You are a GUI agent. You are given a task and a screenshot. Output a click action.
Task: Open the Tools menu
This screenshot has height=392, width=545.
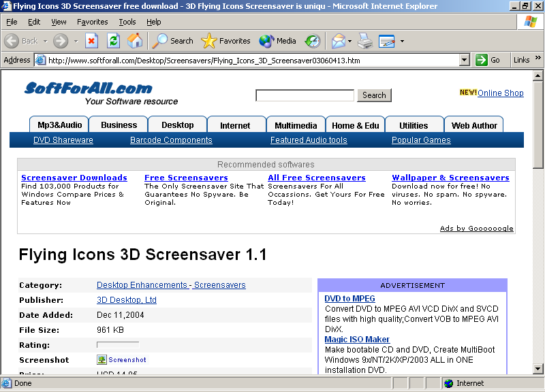point(127,22)
